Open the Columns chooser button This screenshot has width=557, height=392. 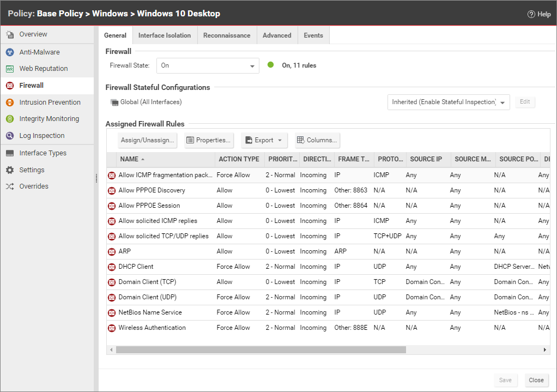coord(317,140)
